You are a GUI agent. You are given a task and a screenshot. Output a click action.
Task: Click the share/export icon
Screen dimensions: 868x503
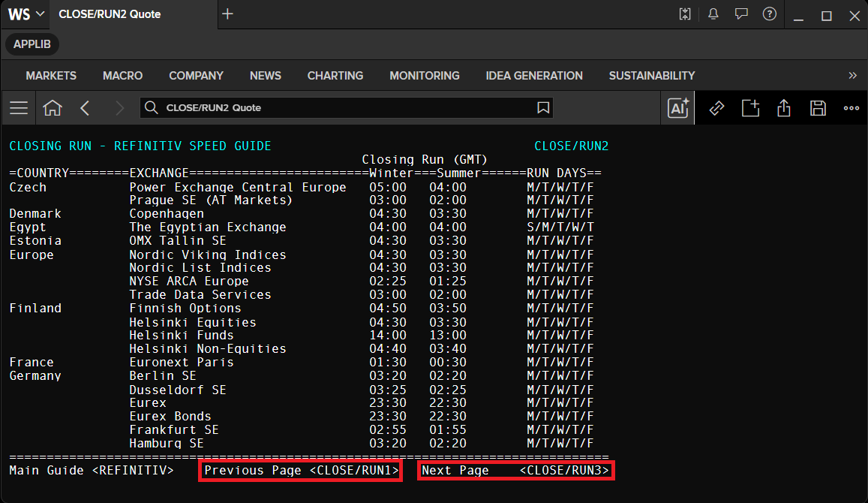pyautogui.click(x=784, y=108)
